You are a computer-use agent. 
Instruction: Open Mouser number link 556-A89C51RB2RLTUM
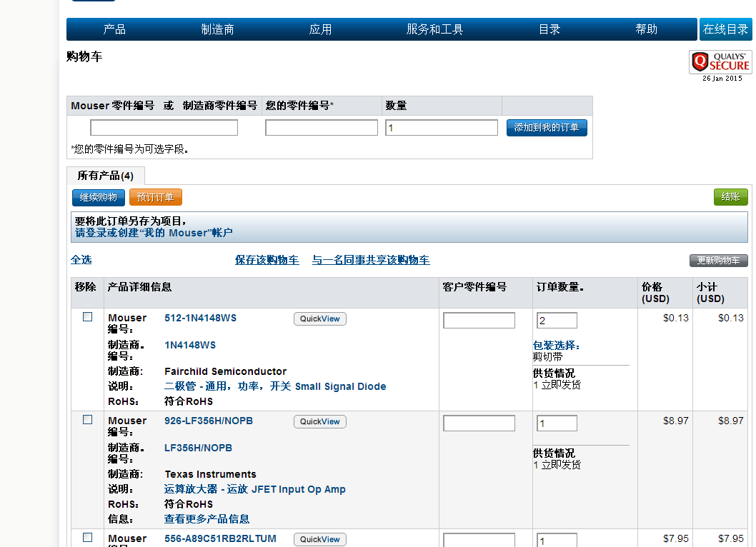coord(220,538)
